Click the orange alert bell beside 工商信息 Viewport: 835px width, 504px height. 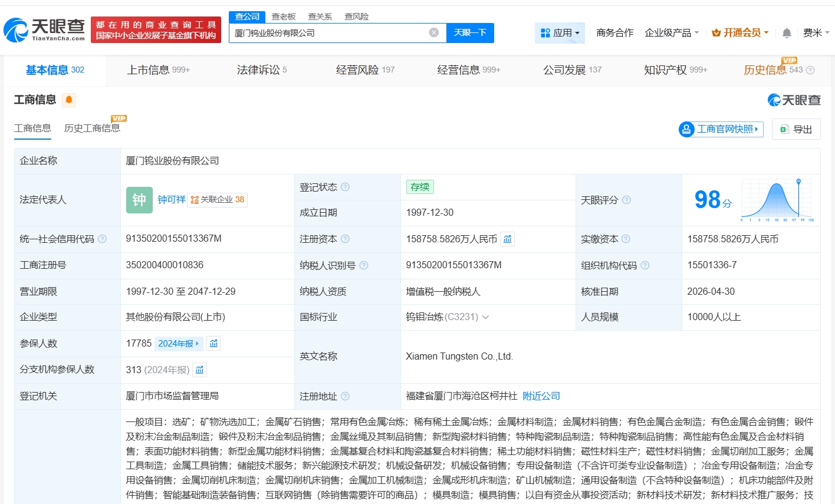69,100
